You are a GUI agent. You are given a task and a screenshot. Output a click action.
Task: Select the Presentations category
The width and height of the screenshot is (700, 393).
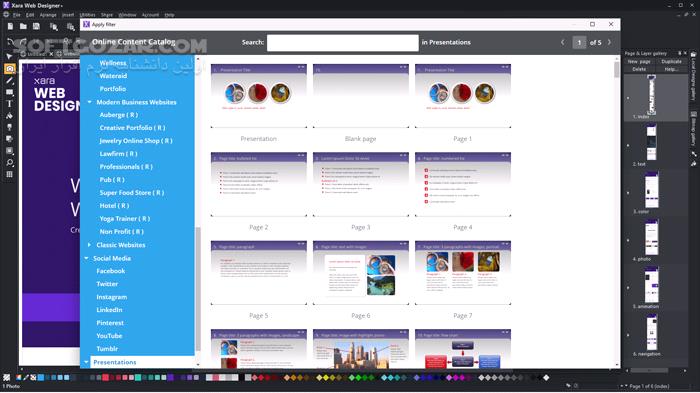(x=115, y=362)
